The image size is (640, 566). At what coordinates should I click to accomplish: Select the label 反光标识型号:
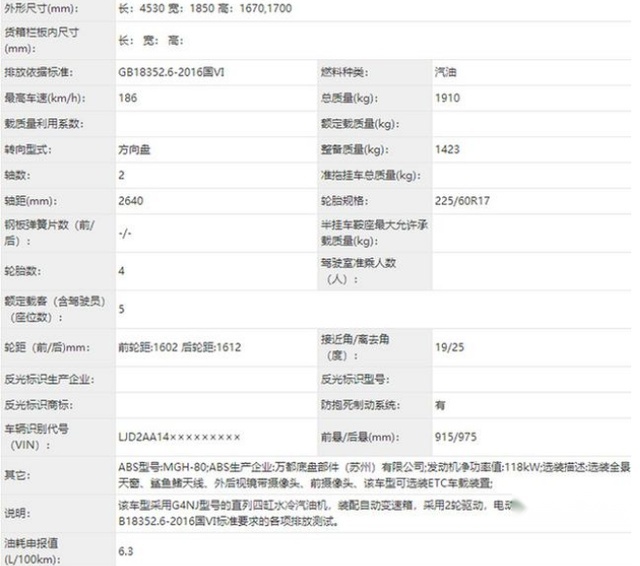[x=355, y=380]
